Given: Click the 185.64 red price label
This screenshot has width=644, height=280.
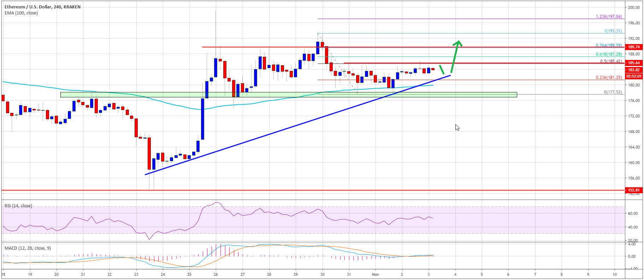Looking at the screenshot, I should tap(634, 63).
